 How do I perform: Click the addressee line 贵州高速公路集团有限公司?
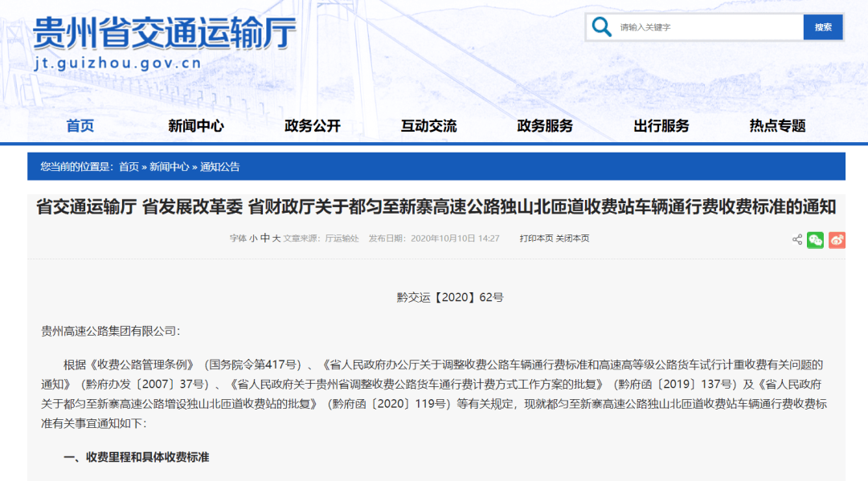[x=110, y=331]
